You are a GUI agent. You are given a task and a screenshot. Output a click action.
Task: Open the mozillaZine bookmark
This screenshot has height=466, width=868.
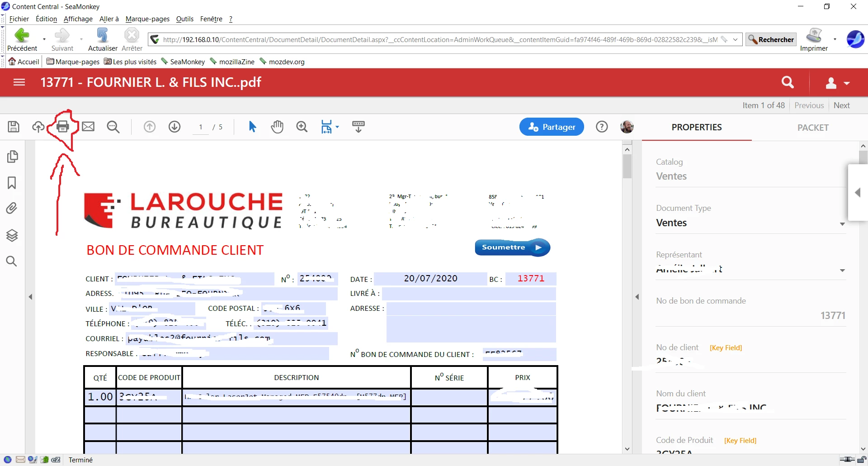(232, 62)
